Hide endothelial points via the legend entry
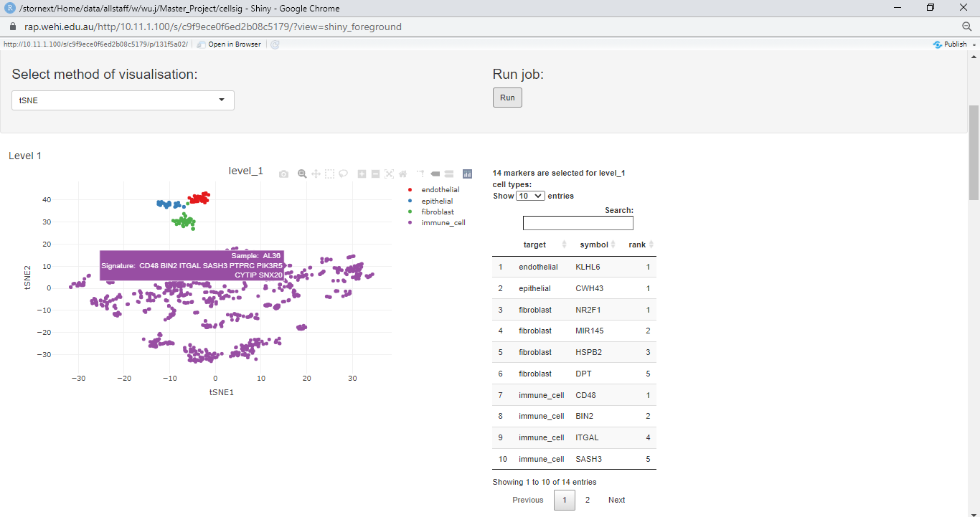 (438, 189)
